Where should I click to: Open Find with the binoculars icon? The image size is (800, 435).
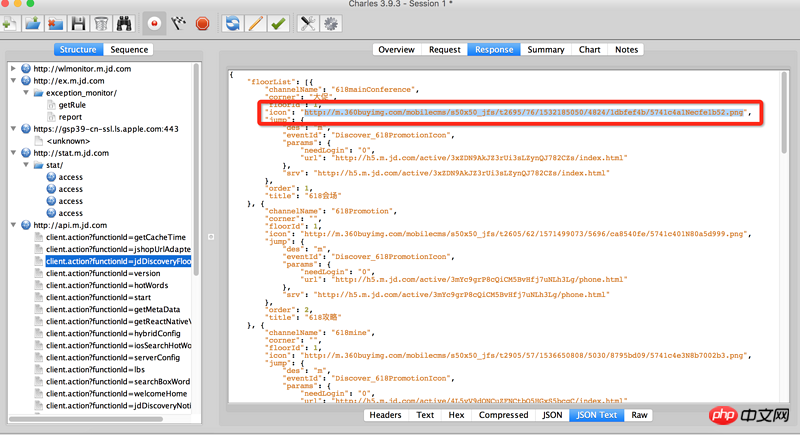tap(124, 23)
